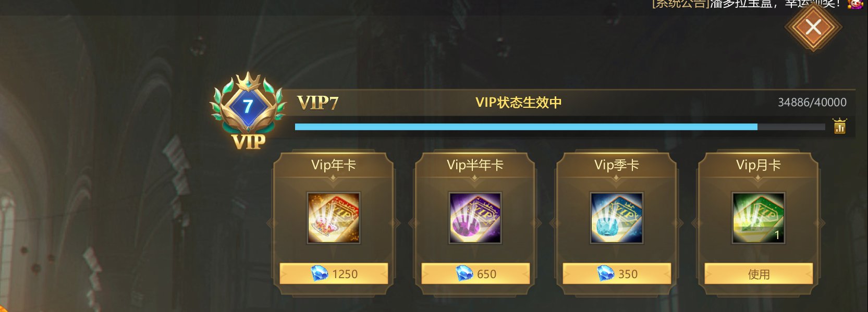Click the VIP状态生效中 status text
Viewport: 868px width, 312px height.
tap(518, 102)
